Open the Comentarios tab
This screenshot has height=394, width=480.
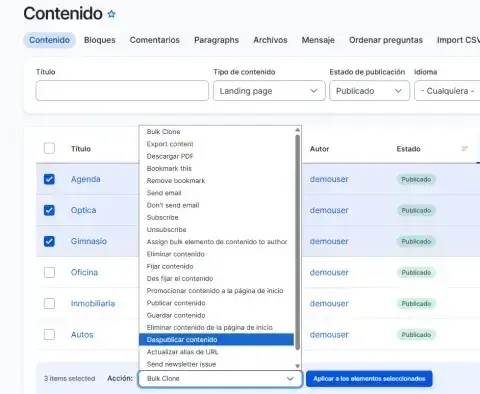(155, 40)
